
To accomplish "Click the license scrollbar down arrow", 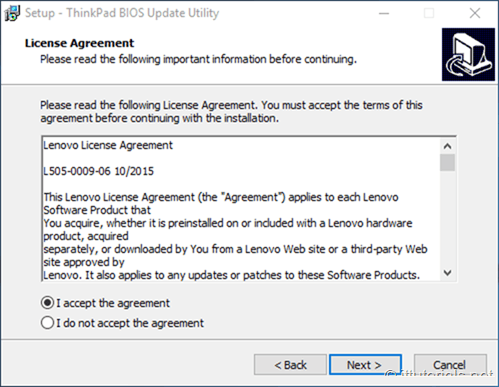I will [447, 273].
